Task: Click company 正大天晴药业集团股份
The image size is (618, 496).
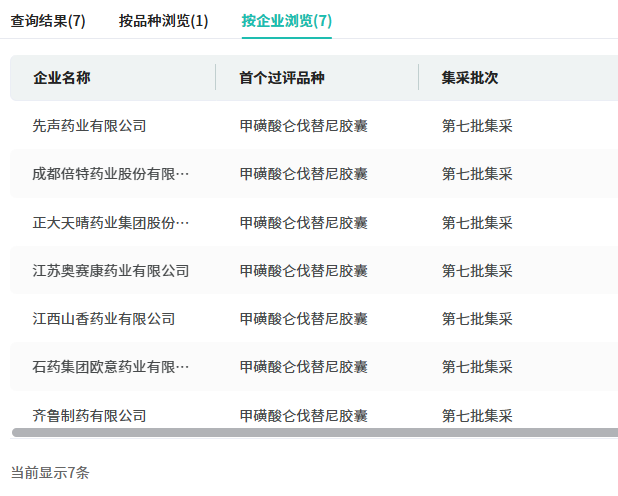Action: tap(110, 223)
